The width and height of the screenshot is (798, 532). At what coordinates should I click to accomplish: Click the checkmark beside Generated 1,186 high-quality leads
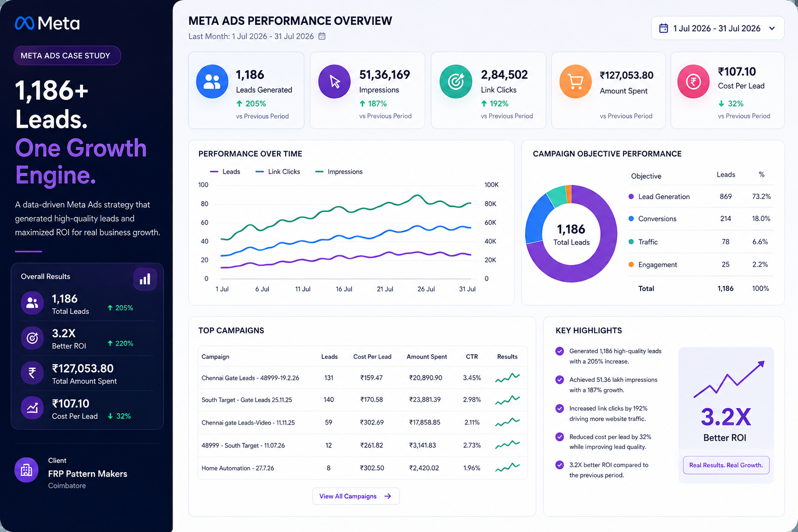[560, 351]
